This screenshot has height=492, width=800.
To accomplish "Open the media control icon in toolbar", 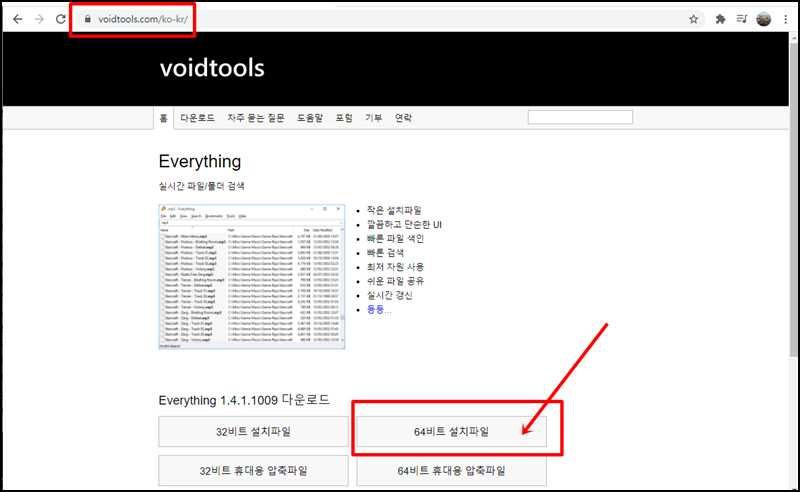I will (742, 19).
